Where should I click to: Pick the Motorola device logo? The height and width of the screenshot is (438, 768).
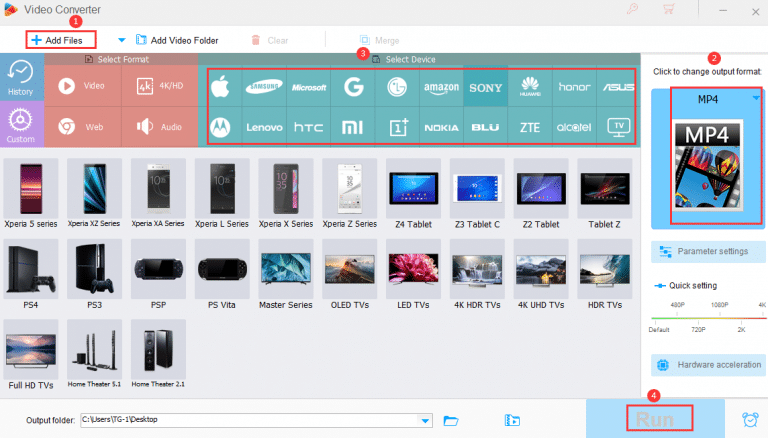(x=222, y=127)
